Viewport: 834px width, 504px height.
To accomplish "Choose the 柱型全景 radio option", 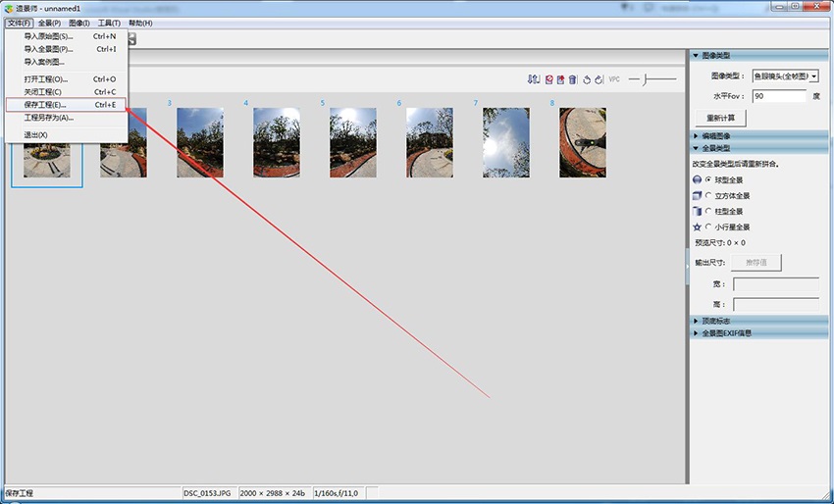I will point(707,211).
